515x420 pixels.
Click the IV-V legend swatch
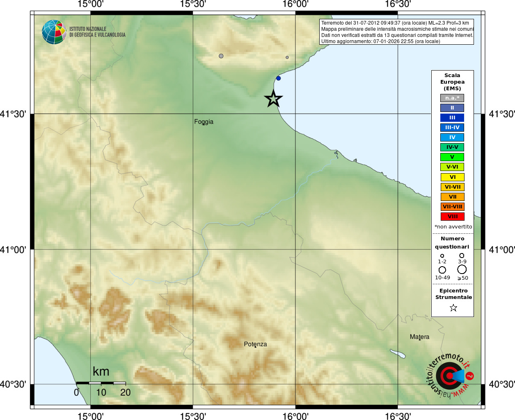[452, 147]
